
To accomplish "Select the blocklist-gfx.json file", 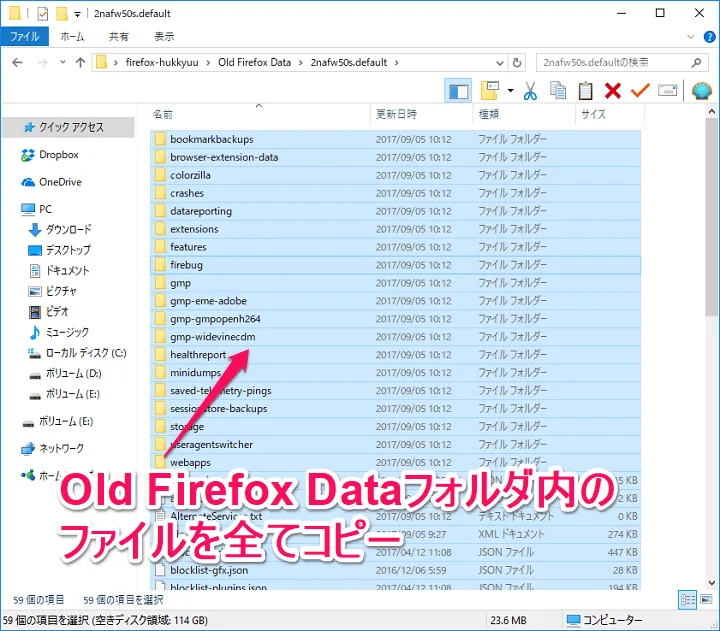I will (x=395, y=570).
